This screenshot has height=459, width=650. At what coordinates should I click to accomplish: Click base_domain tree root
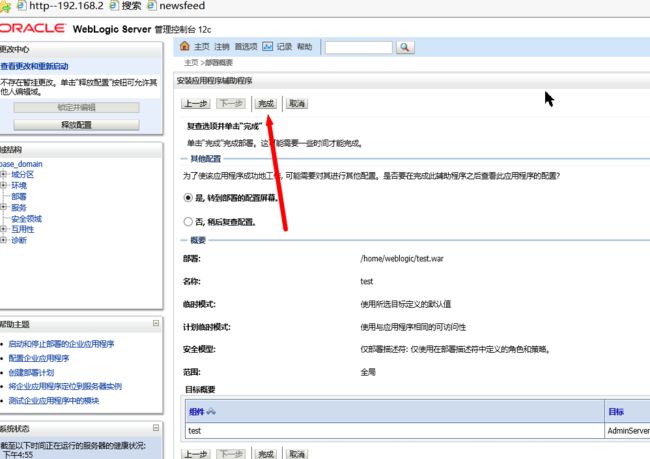tap(21, 164)
